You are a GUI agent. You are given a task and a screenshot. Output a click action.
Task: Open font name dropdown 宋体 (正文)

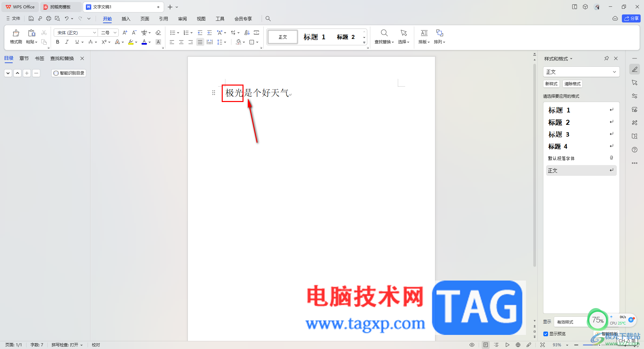click(x=95, y=33)
